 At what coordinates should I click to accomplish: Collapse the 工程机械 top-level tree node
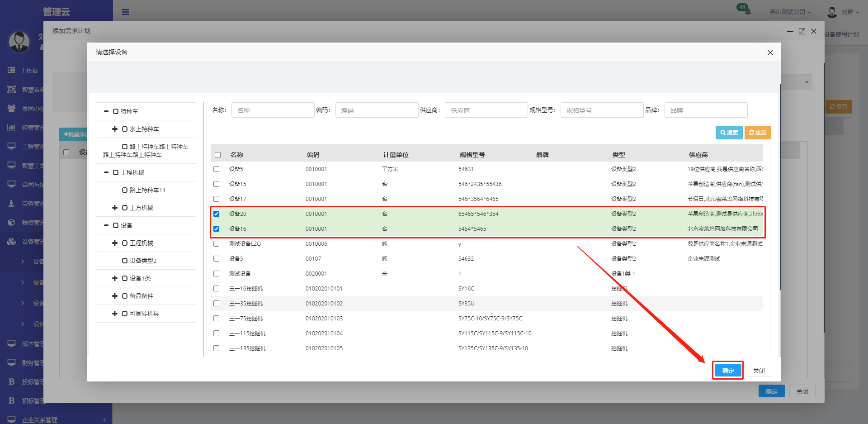[x=106, y=172]
